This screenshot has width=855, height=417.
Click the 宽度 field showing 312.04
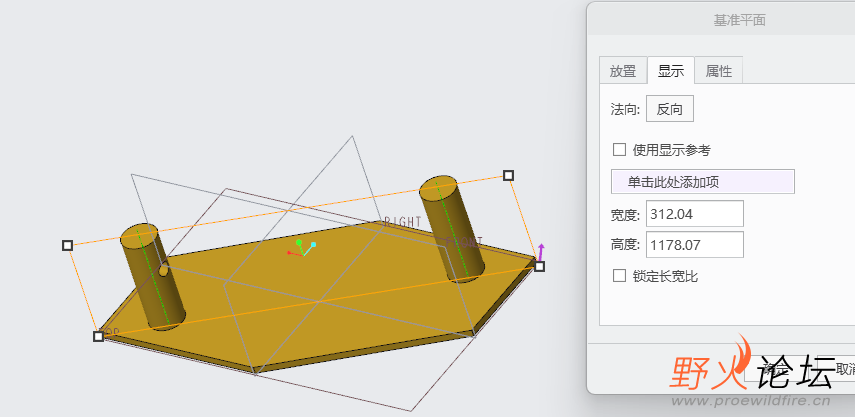[x=695, y=214]
